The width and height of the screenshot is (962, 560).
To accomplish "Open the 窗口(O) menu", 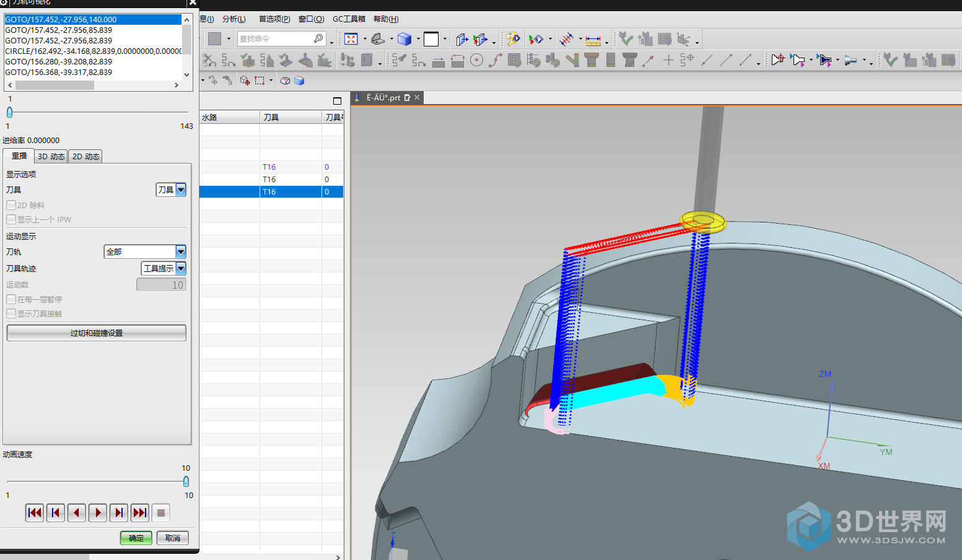I will pos(311,19).
